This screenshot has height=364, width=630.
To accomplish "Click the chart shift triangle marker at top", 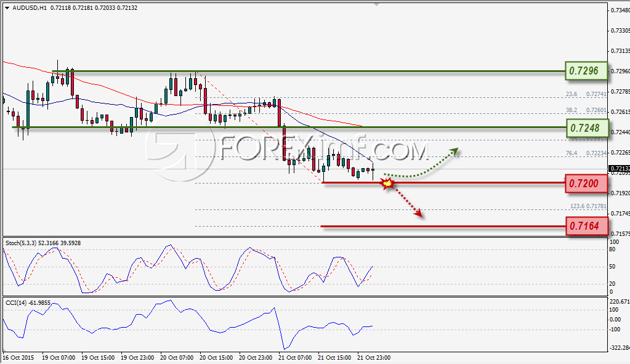I will pos(376,5).
